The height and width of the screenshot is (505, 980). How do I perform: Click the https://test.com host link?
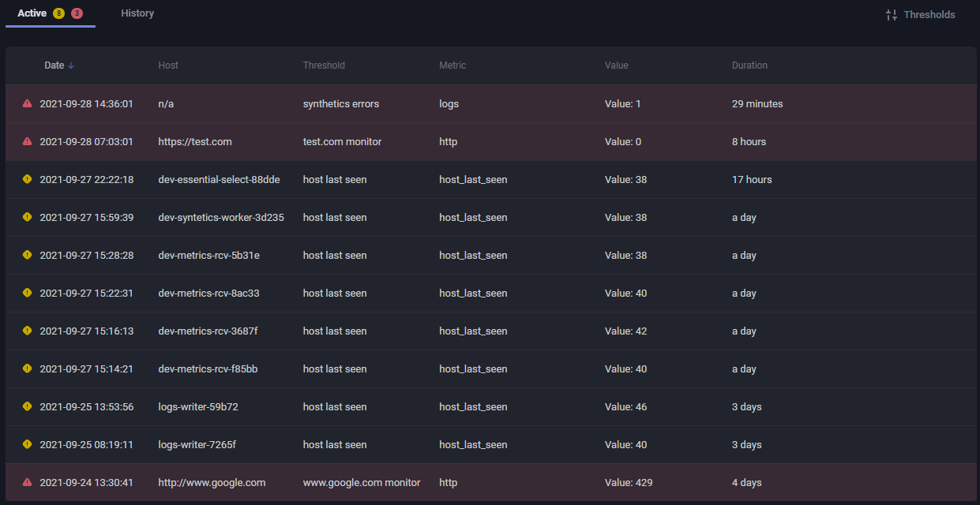click(195, 142)
